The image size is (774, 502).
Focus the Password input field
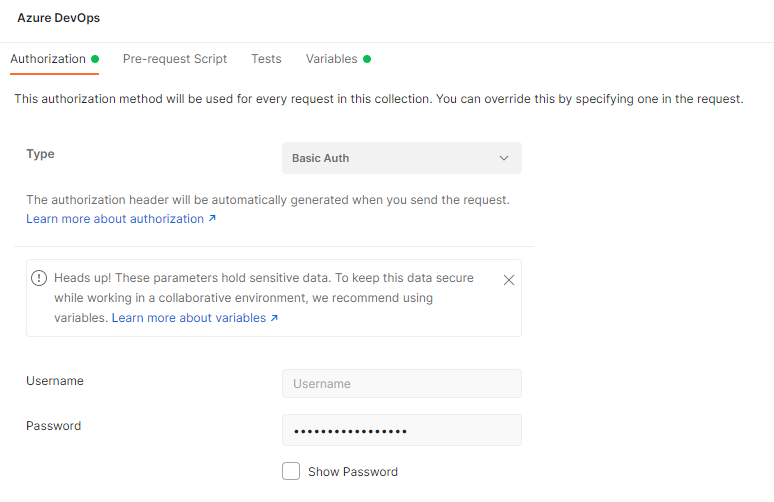[x=401, y=430]
